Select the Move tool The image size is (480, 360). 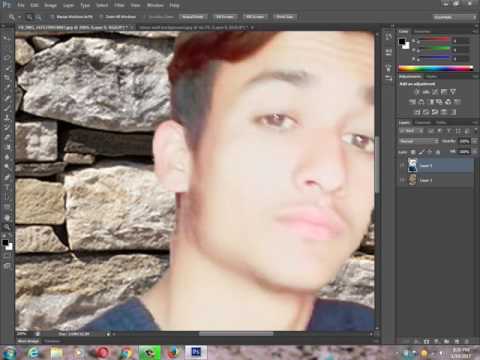7,37
